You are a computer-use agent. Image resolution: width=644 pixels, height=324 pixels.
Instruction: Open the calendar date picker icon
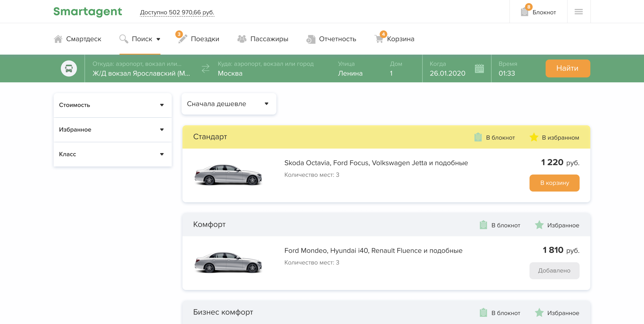coord(479,69)
